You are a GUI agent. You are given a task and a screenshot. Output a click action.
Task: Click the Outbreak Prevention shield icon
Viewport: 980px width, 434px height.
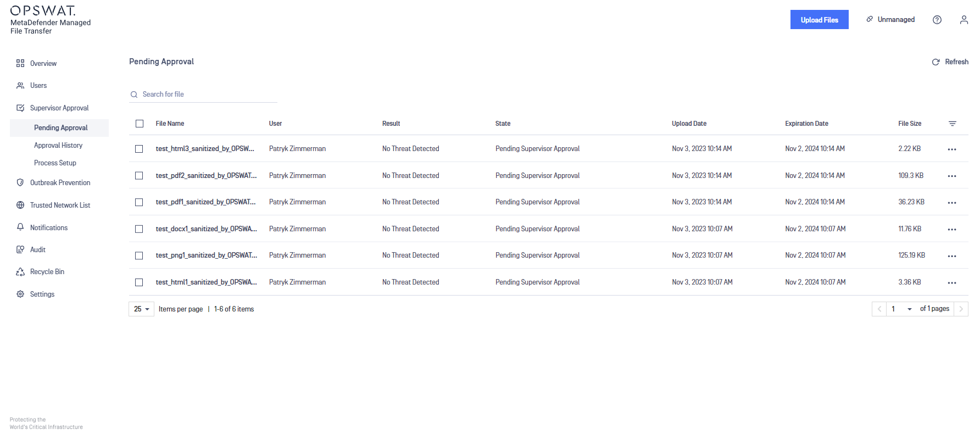click(20, 182)
